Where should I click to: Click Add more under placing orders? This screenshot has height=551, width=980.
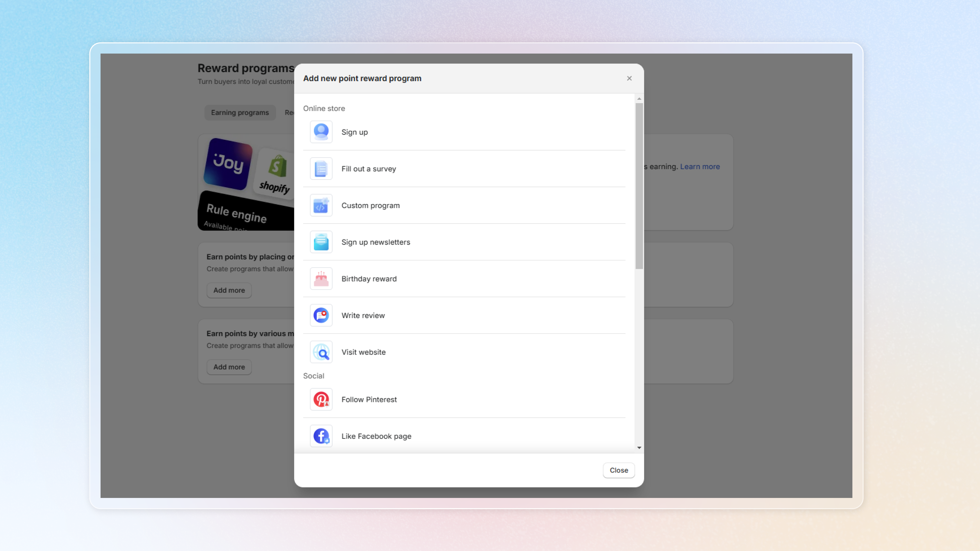[229, 290]
